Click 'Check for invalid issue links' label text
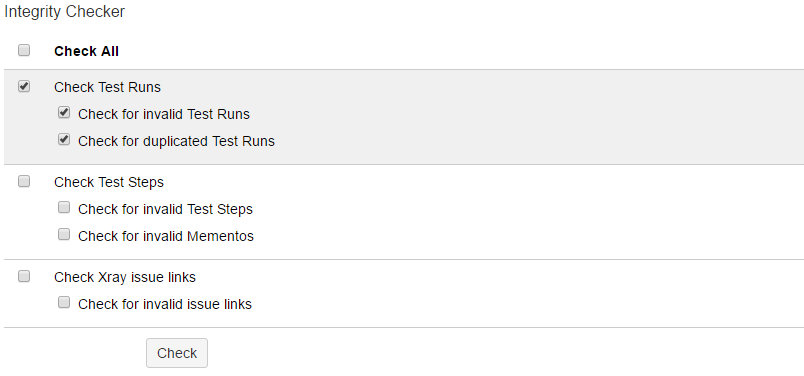This screenshot has width=804, height=376. click(165, 304)
